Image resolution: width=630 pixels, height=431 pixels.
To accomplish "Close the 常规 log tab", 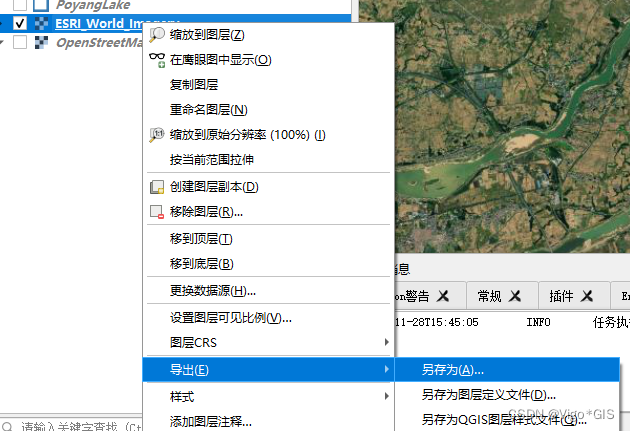I will coord(515,296).
